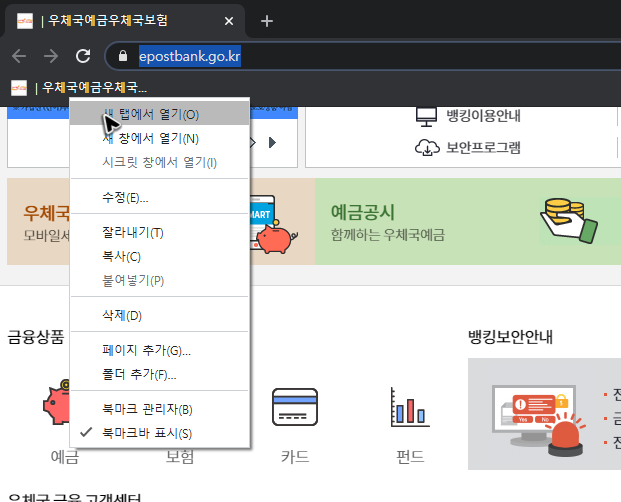Viewport: 621px width, 502px height.
Task: Click the browser forward arrow
Action: click(51, 56)
